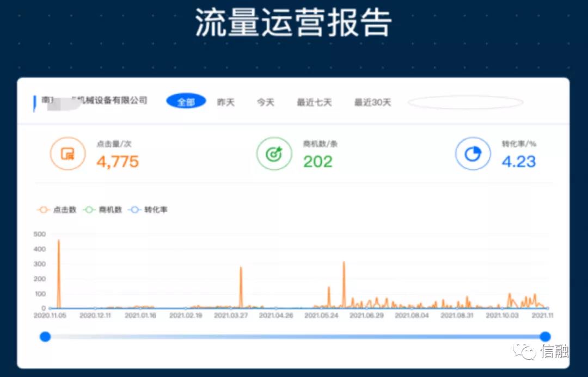Select the 全部 time range tab

(x=186, y=102)
